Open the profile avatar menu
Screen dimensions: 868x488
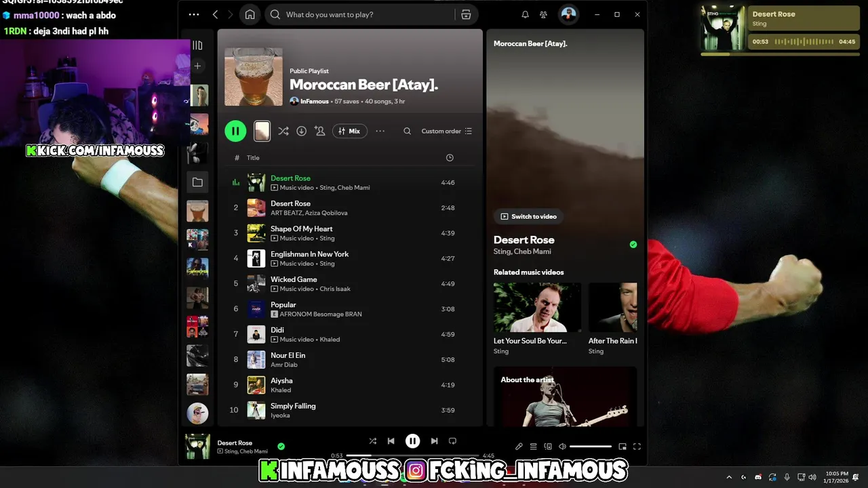tap(568, 14)
